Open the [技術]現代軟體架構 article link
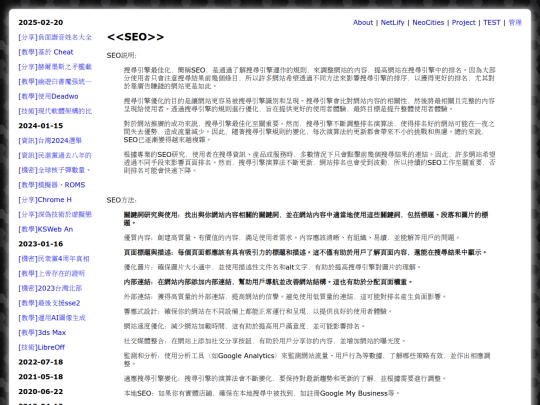The height and width of the screenshot is (405, 540). (x=55, y=111)
